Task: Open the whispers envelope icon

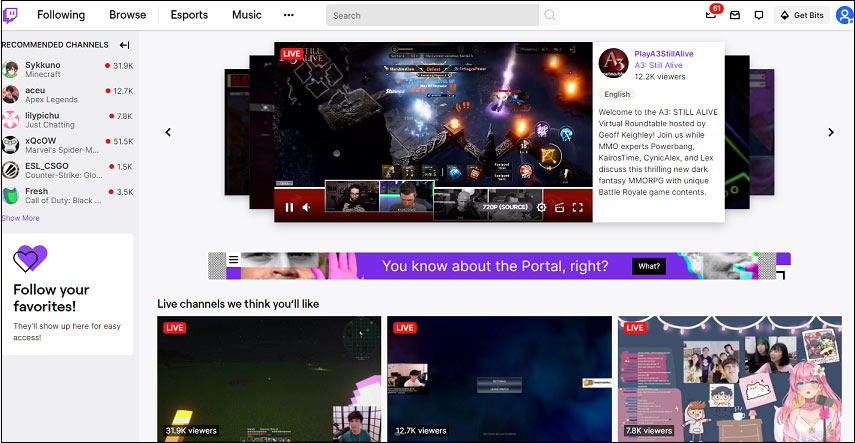Action: coord(735,15)
